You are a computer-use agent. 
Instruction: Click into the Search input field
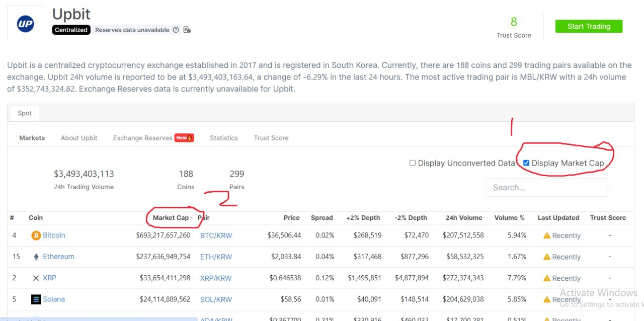point(547,188)
